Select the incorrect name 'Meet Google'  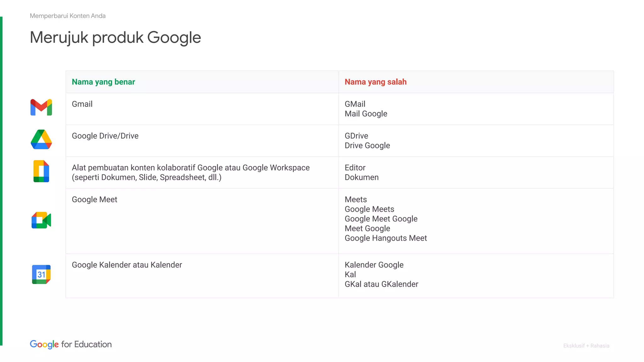click(x=367, y=229)
